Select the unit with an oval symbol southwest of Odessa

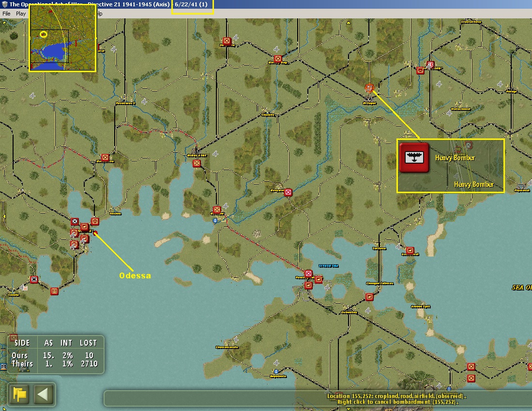34,279
